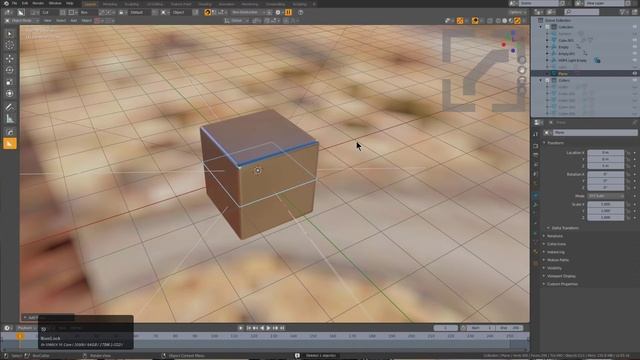
Task: Select the Transform tool
Action: (x=10, y=94)
